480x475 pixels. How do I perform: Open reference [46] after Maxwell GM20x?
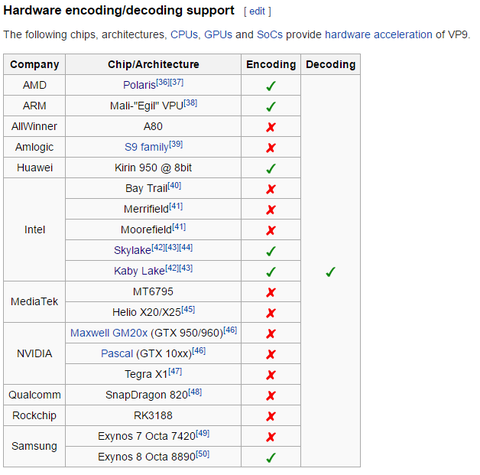[x=230, y=330]
